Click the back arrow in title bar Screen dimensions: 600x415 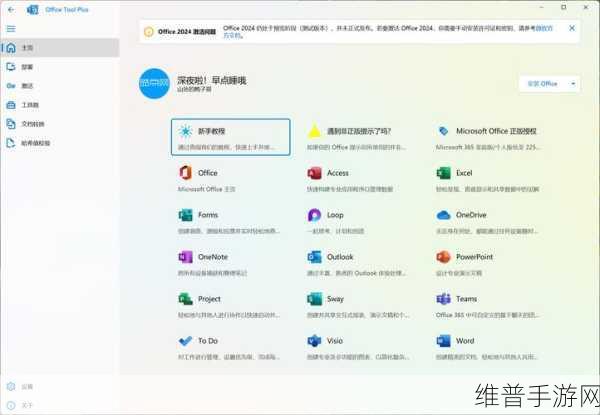click(11, 10)
